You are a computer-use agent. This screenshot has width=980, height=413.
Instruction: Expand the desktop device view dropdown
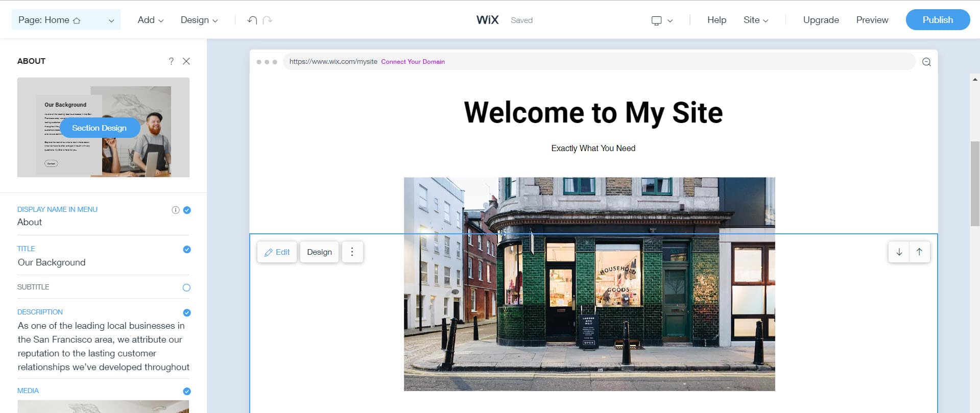[662, 20]
